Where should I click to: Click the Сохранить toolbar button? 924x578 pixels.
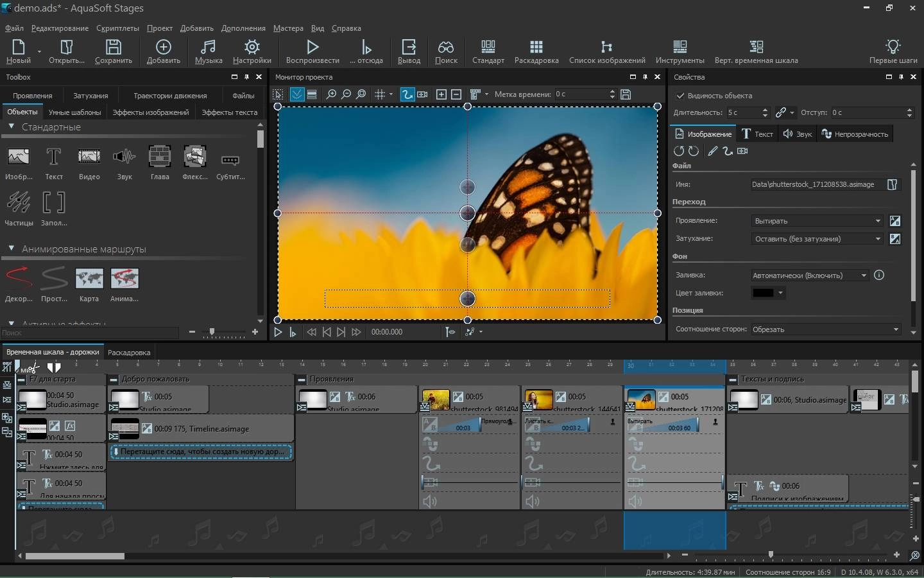point(114,51)
